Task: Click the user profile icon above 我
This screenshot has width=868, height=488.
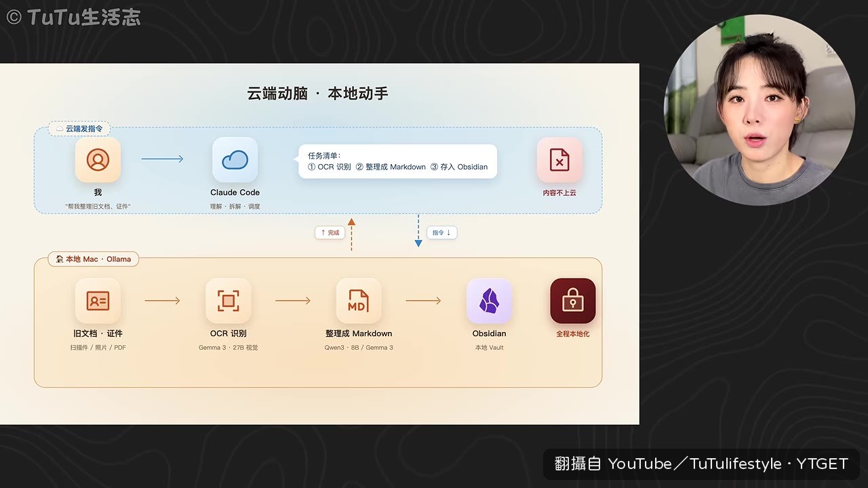Action: (x=98, y=160)
